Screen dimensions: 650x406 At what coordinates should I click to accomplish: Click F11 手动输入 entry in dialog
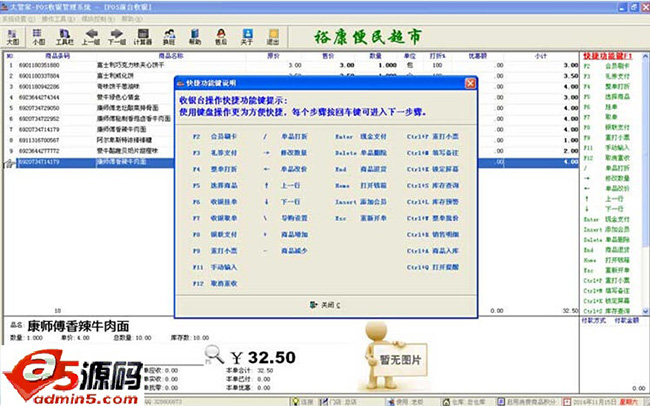216,267
